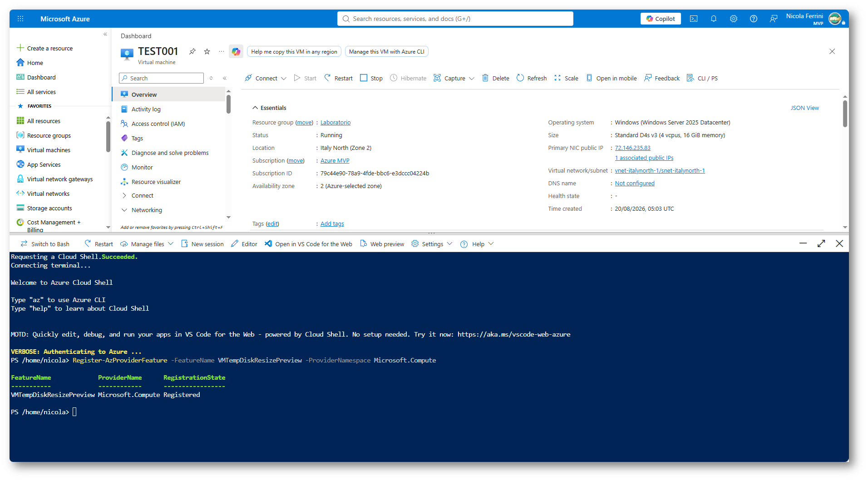Image resolution: width=868 pixels, height=481 pixels.
Task: Open the Azure MVP subscription link
Action: (x=335, y=160)
